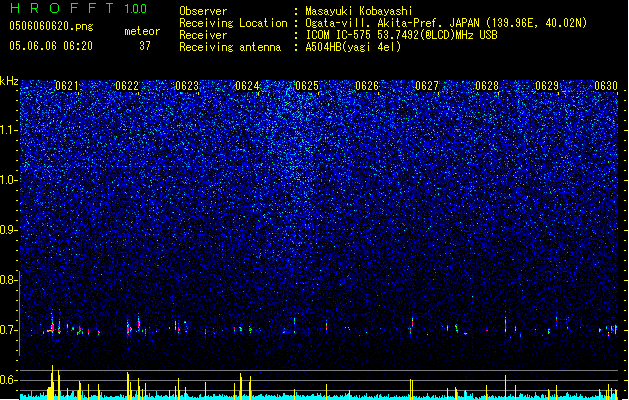Select the Ogata-vill. Akita-Pref. JAPAN location text
The width and height of the screenshot is (629, 400).
[x=446, y=23]
